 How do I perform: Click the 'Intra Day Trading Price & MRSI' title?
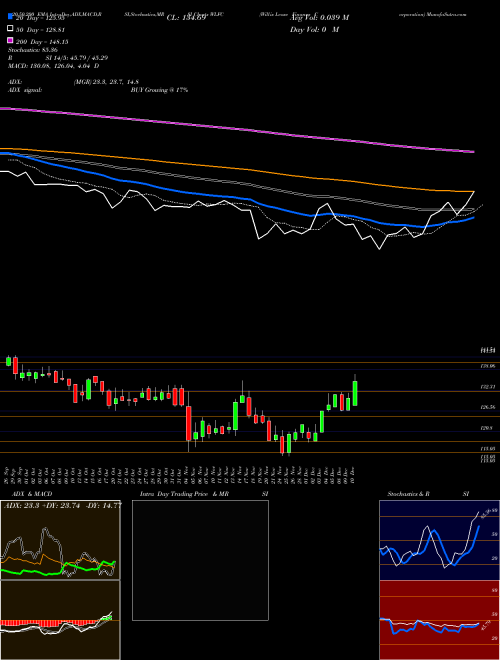tap(204, 494)
